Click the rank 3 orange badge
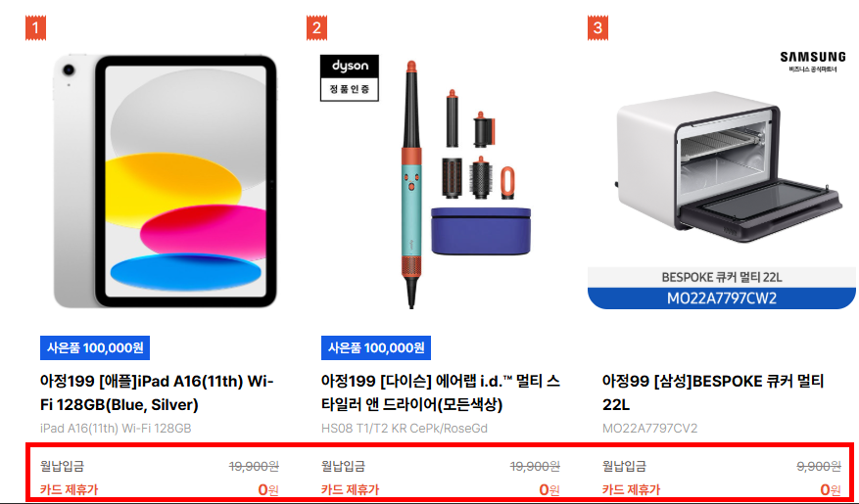Viewport: 859px width, 504px height. (x=597, y=28)
